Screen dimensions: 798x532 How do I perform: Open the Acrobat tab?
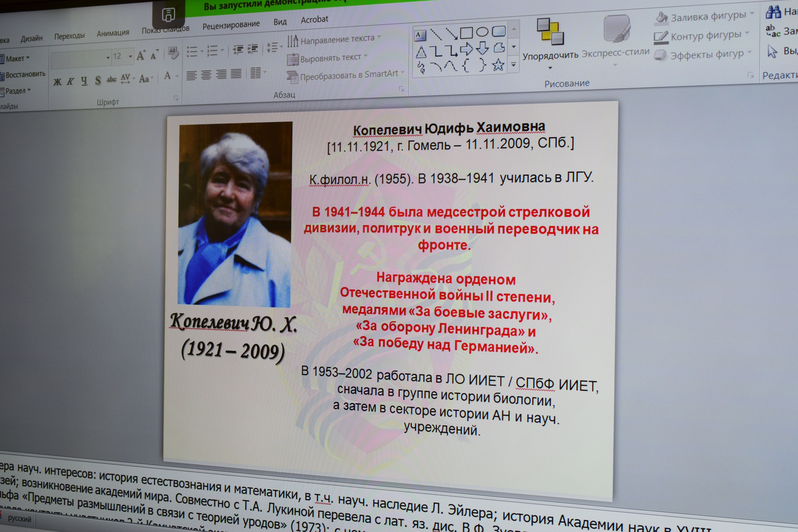314,19
